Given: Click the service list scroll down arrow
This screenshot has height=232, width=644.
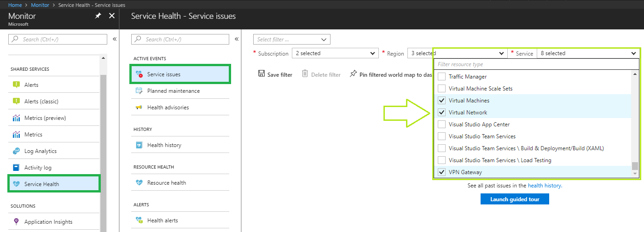Looking at the screenshot, I should coord(635,174).
